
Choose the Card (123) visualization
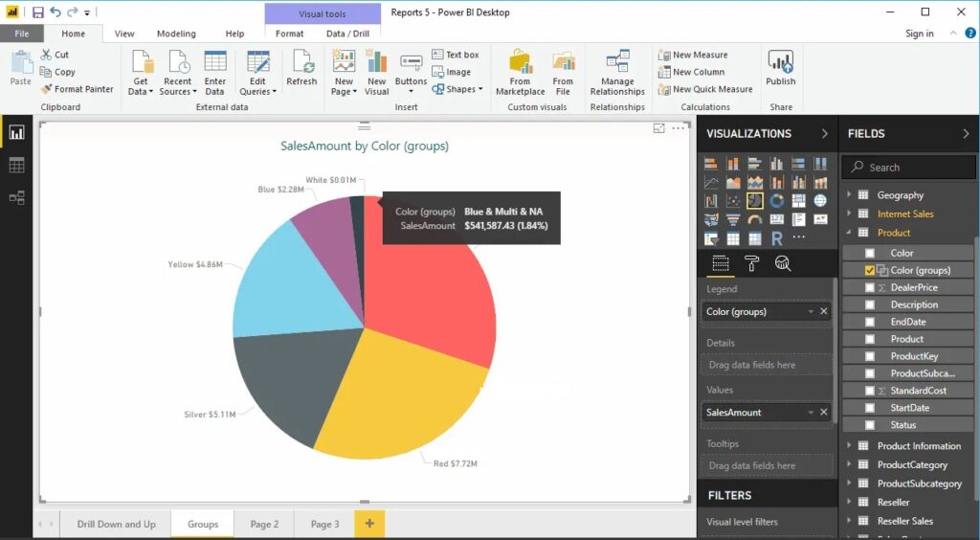click(777, 219)
